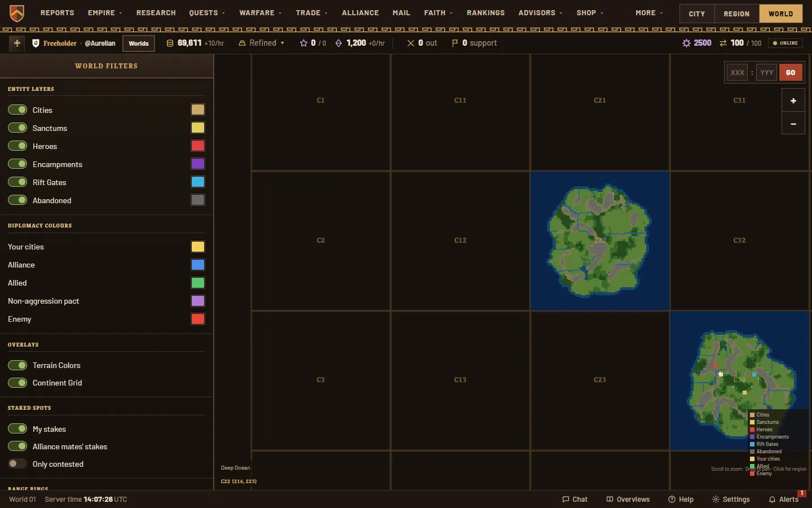812x508 pixels.
Task: Click the Alliance blue color swatch
Action: point(198,265)
